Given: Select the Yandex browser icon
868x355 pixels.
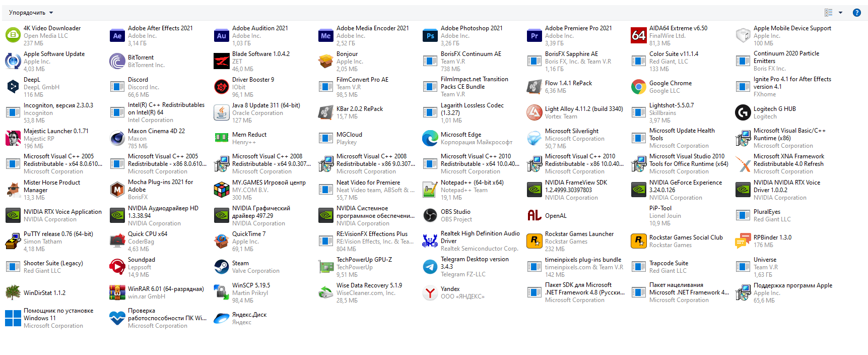Looking at the screenshot, I should pyautogui.click(x=430, y=292).
